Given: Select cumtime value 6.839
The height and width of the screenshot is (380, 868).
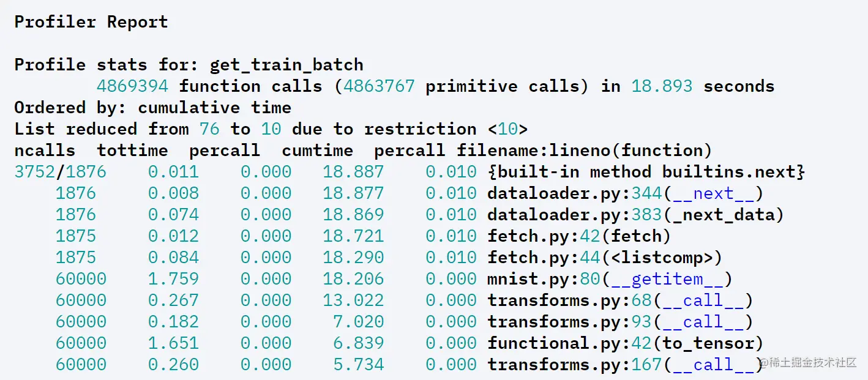Looking at the screenshot, I should [x=359, y=343].
